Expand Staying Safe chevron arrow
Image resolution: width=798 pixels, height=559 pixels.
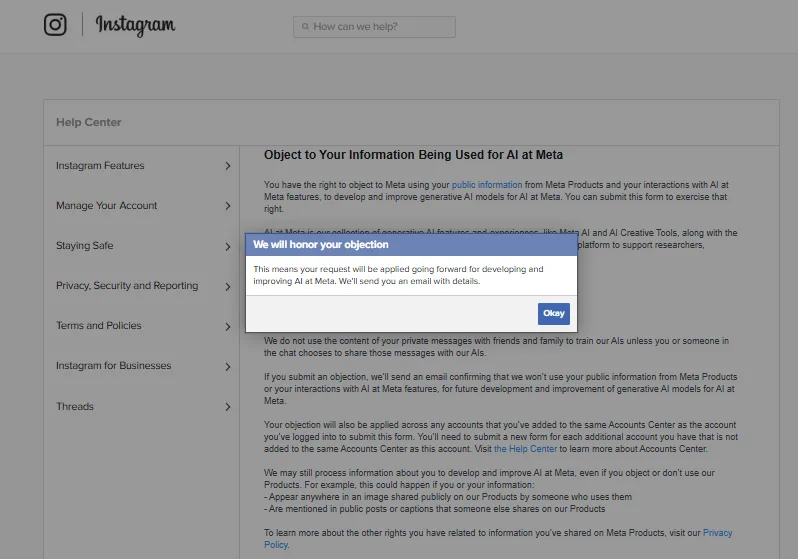click(227, 247)
